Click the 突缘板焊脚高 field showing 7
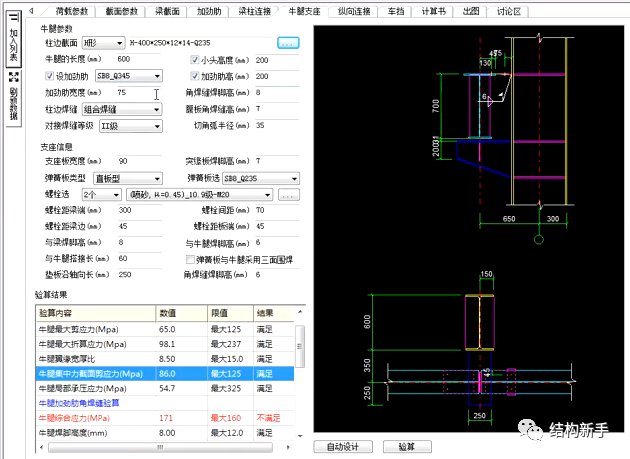The width and height of the screenshot is (630, 459). [277, 161]
